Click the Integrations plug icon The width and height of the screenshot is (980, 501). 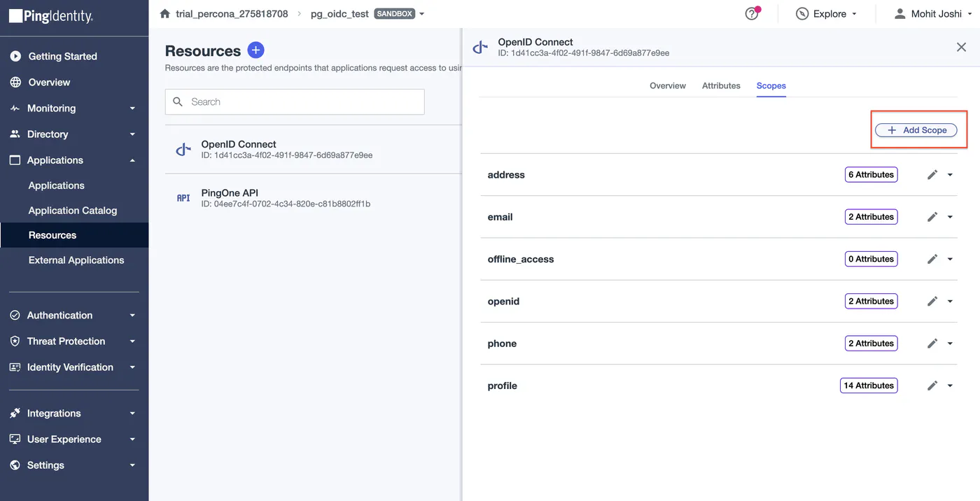(x=15, y=414)
